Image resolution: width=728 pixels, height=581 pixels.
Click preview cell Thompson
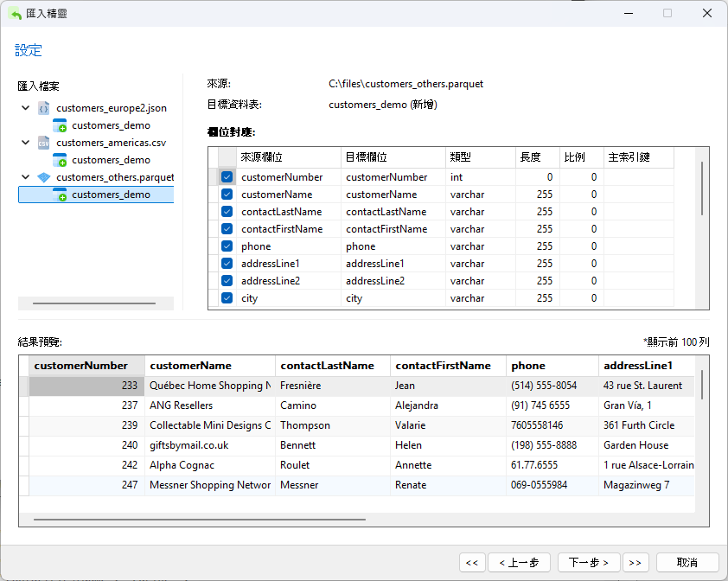coord(333,425)
